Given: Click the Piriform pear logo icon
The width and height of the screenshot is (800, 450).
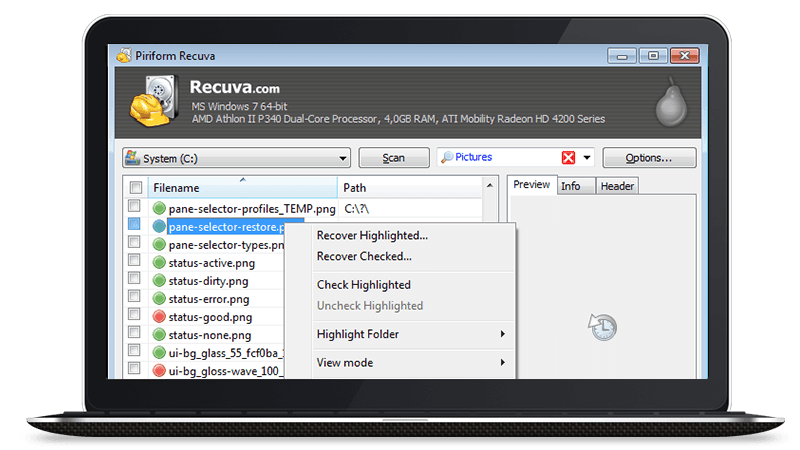Looking at the screenshot, I should (x=669, y=101).
